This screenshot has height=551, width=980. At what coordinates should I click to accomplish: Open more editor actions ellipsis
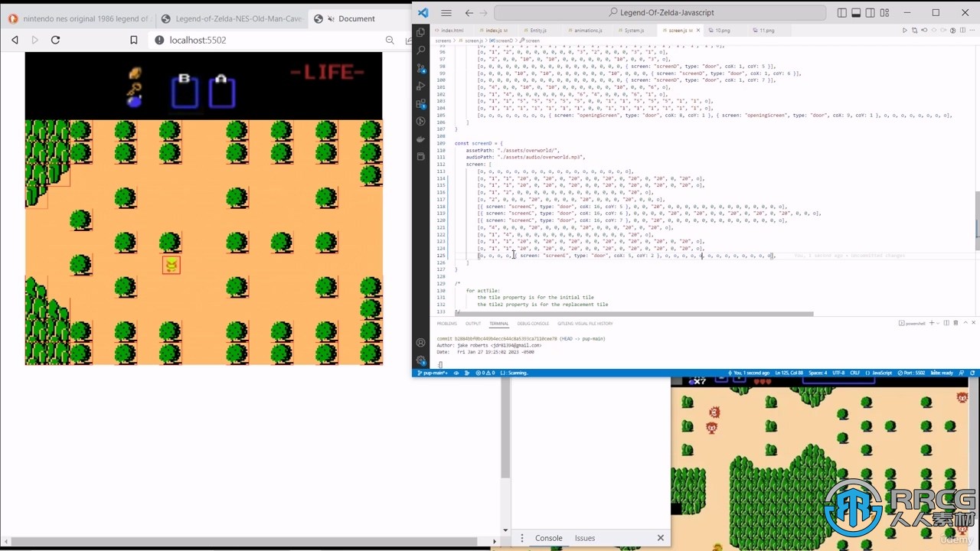pos(972,30)
